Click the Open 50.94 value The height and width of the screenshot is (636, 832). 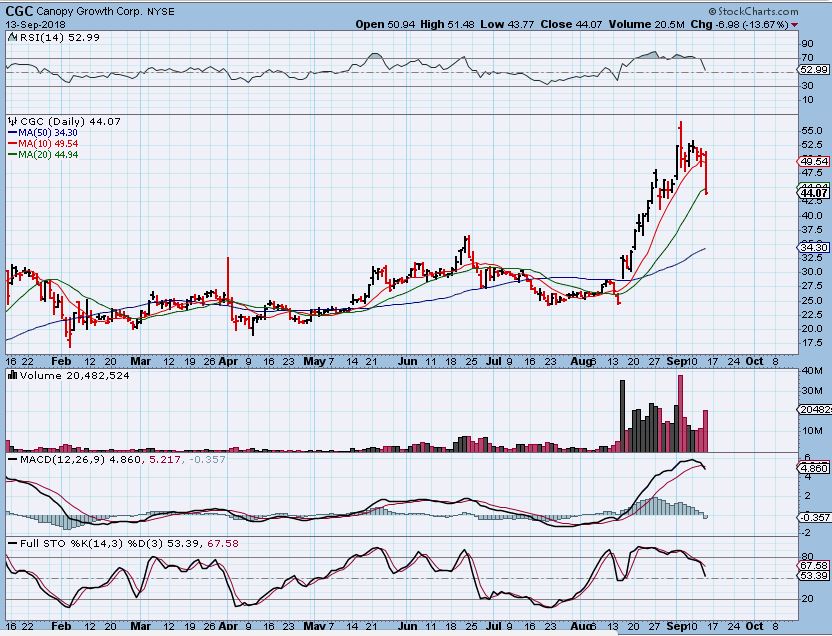coord(385,24)
